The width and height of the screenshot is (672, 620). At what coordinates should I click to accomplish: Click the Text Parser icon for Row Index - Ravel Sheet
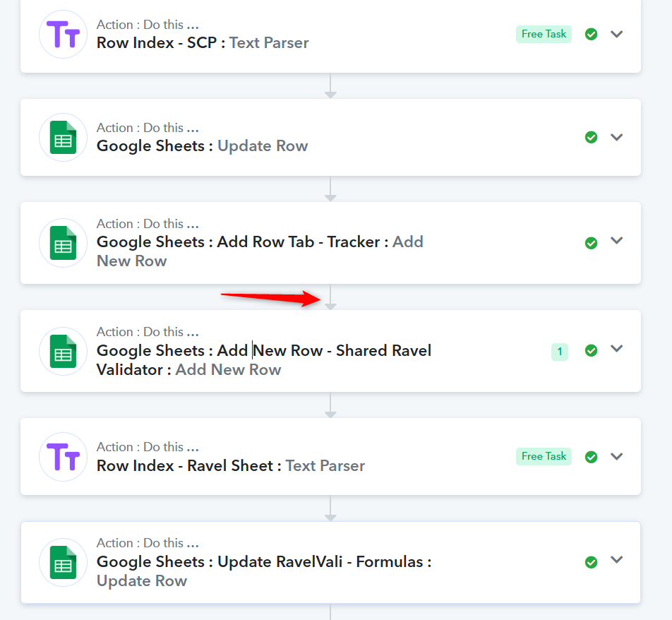click(x=63, y=457)
